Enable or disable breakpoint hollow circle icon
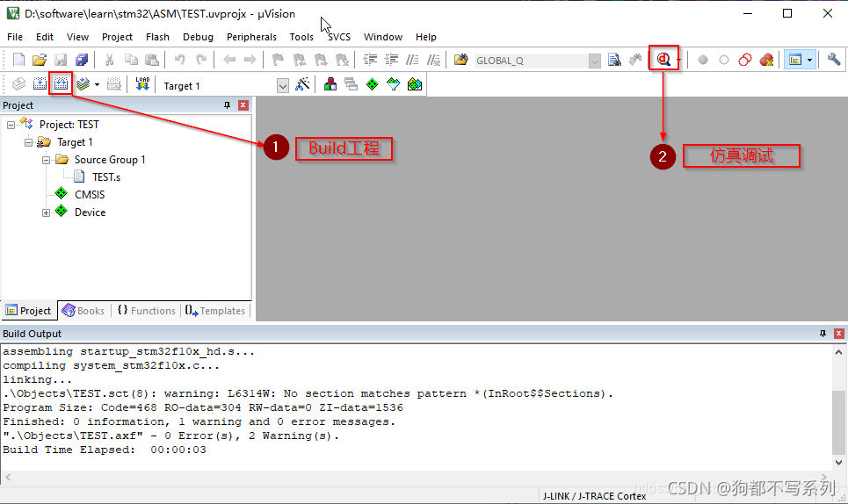This screenshot has height=504, width=848. (x=723, y=60)
